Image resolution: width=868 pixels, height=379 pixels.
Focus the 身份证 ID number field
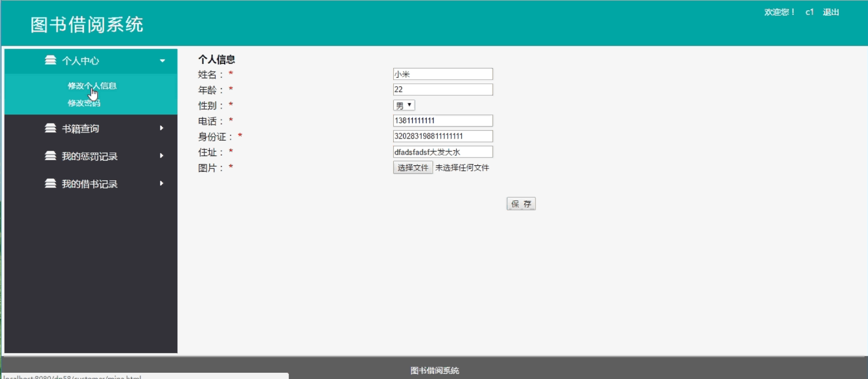click(x=443, y=136)
